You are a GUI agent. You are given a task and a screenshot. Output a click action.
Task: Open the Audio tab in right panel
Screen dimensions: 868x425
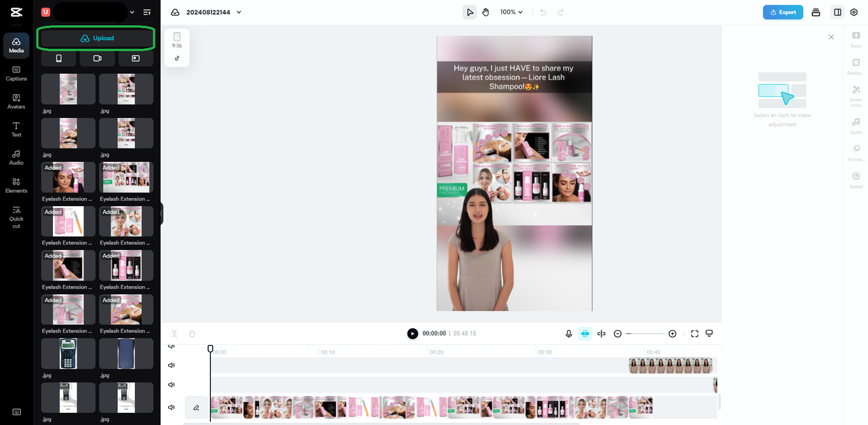pos(856,125)
